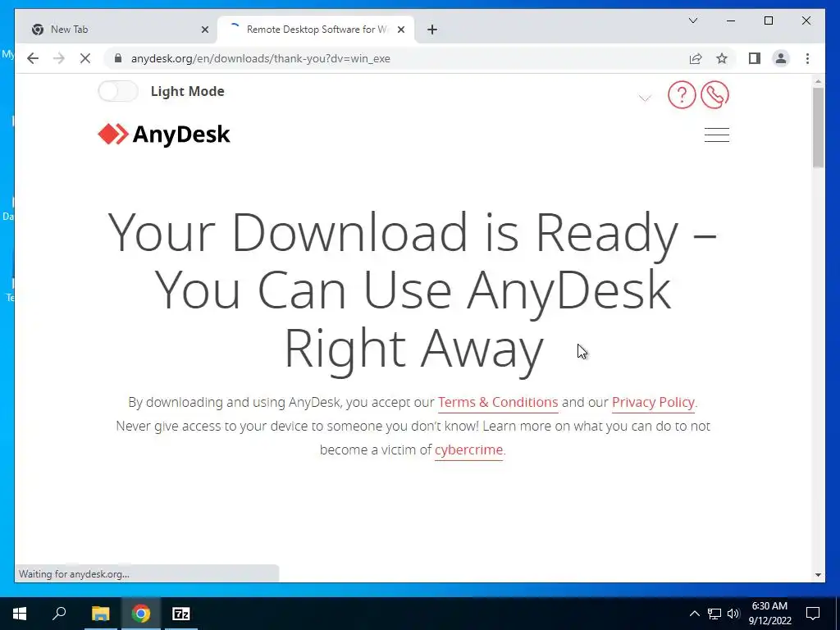The width and height of the screenshot is (840, 630).
Task: Click the 'Waiting for anydesk.org...' status text
Action: coord(74,573)
